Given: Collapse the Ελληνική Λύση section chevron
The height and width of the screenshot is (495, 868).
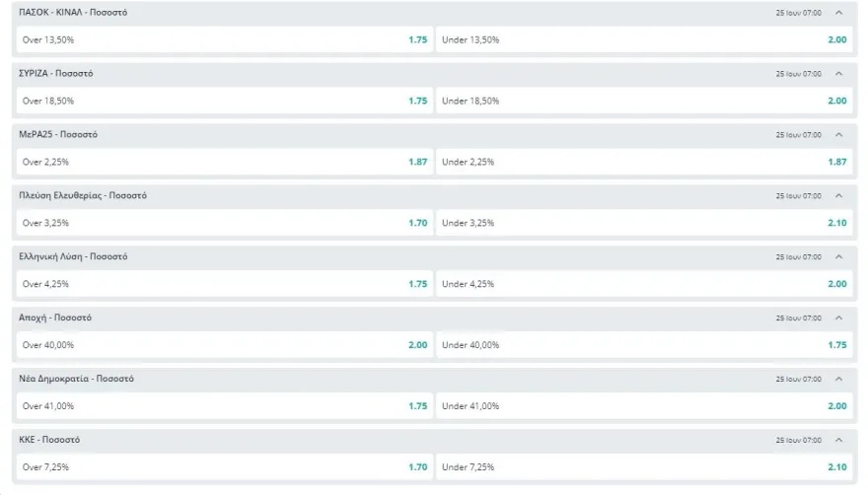Looking at the screenshot, I should 838,257.
